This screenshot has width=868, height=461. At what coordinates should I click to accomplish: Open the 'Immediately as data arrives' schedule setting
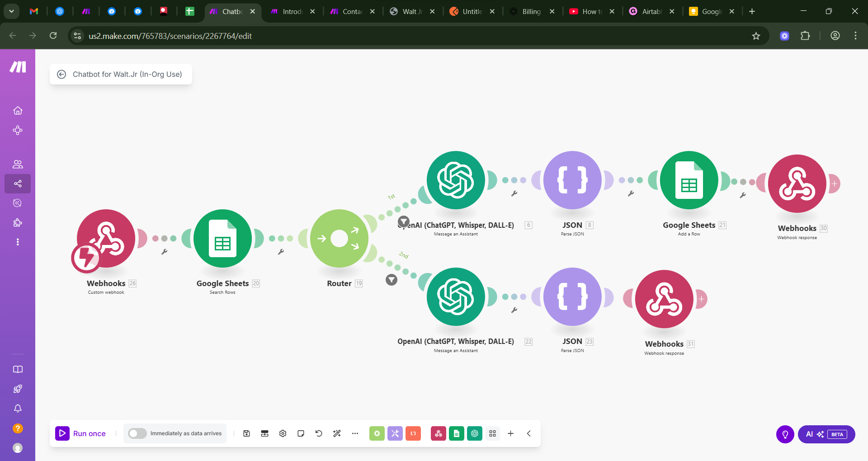(x=186, y=433)
